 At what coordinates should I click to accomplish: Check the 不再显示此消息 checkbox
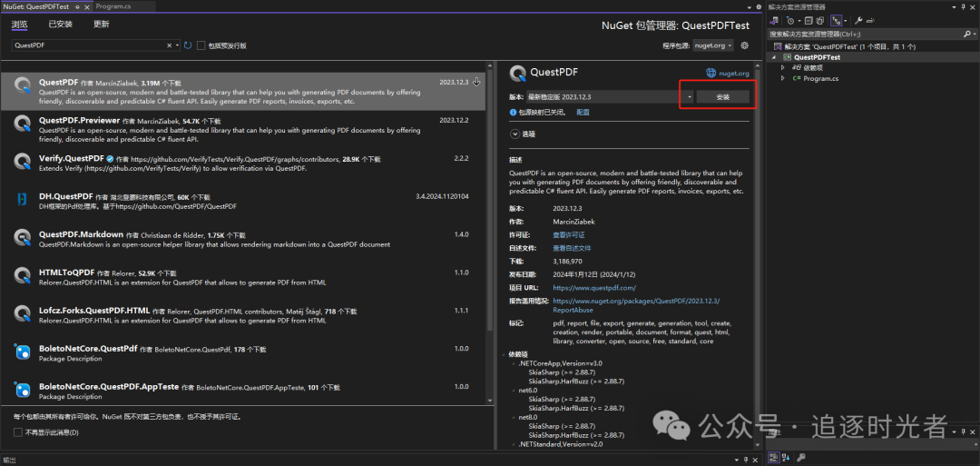18,432
